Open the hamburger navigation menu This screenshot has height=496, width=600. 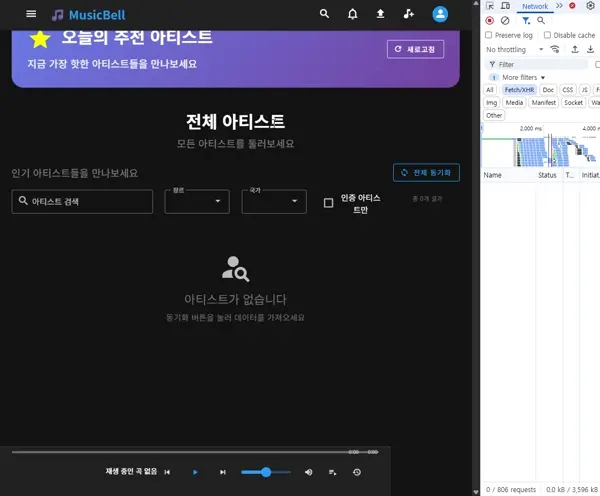click(31, 14)
